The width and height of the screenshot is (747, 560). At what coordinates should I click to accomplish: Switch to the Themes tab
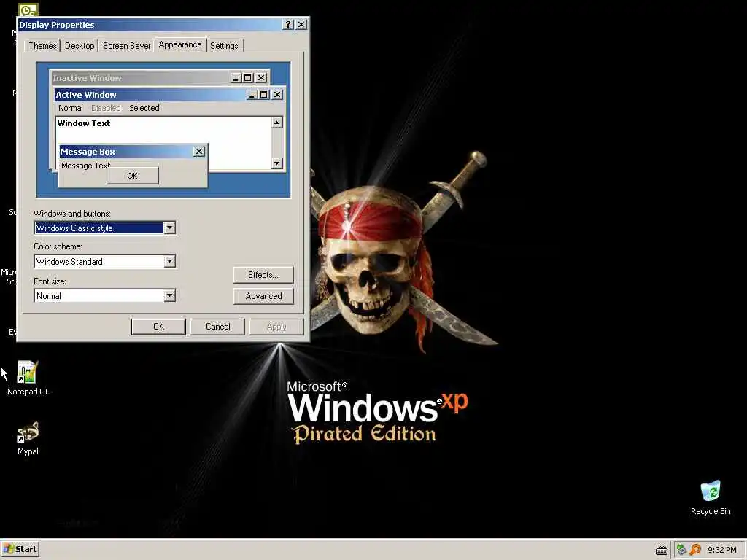click(x=42, y=46)
